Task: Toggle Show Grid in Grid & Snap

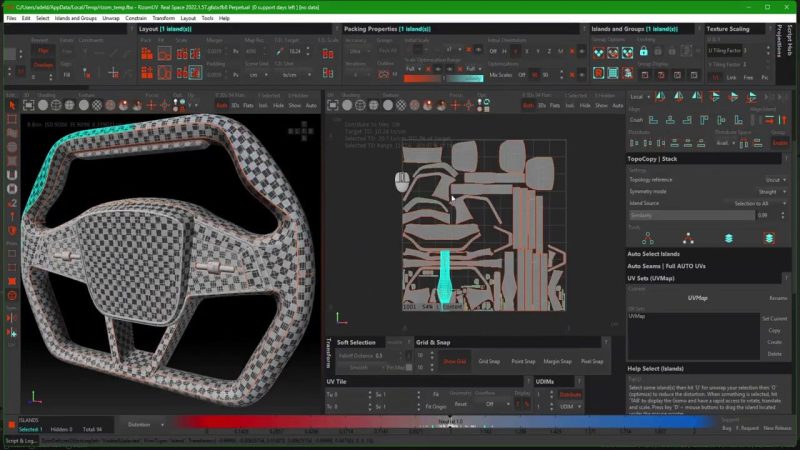Action: 455,361
